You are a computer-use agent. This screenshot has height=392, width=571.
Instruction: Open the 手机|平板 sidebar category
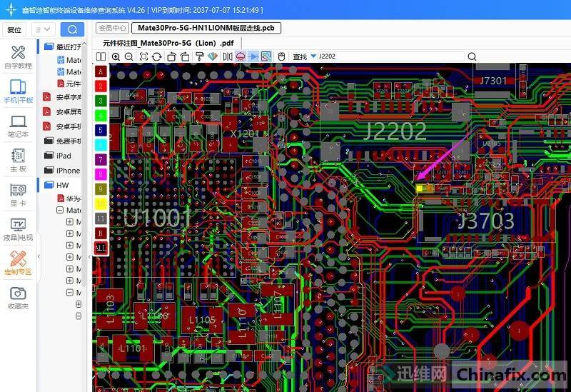[x=18, y=91]
